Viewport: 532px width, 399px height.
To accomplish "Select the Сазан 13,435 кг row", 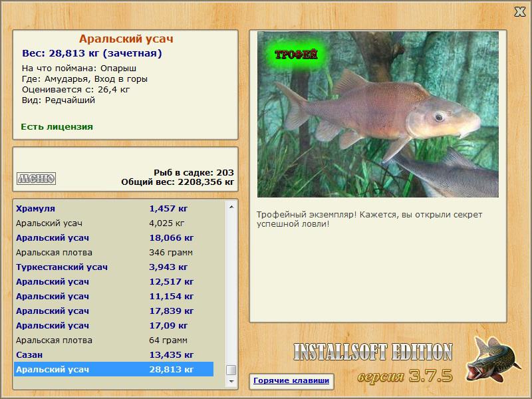I will tap(114, 354).
